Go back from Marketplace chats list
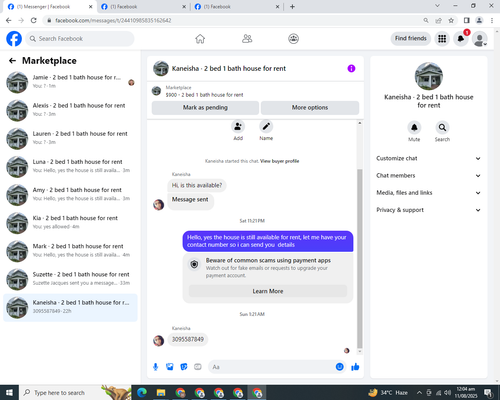The height and width of the screenshot is (400, 500). tap(12, 61)
